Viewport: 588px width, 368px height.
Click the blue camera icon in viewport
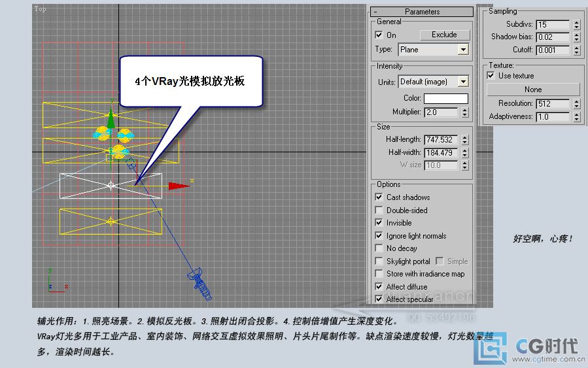point(200,284)
